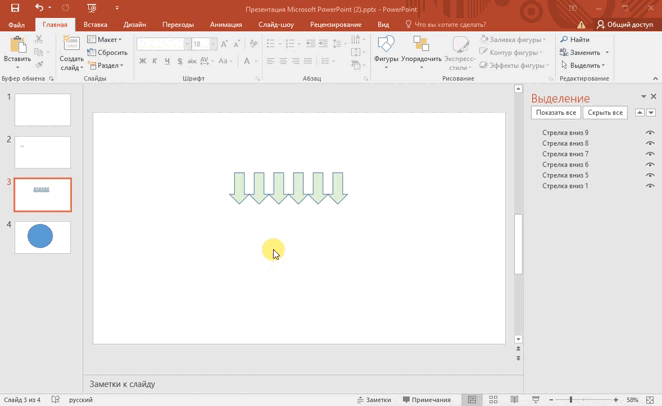Image resolution: width=662 pixels, height=406 pixels.
Task: Click the Save icon in title bar
Action: (x=15, y=8)
